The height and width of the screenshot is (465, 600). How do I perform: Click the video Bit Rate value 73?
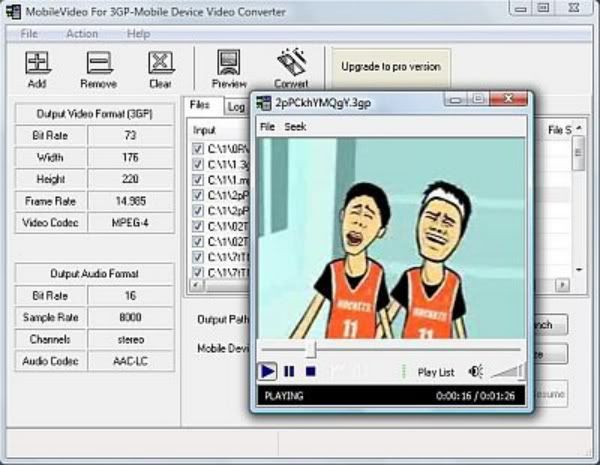coord(130,135)
